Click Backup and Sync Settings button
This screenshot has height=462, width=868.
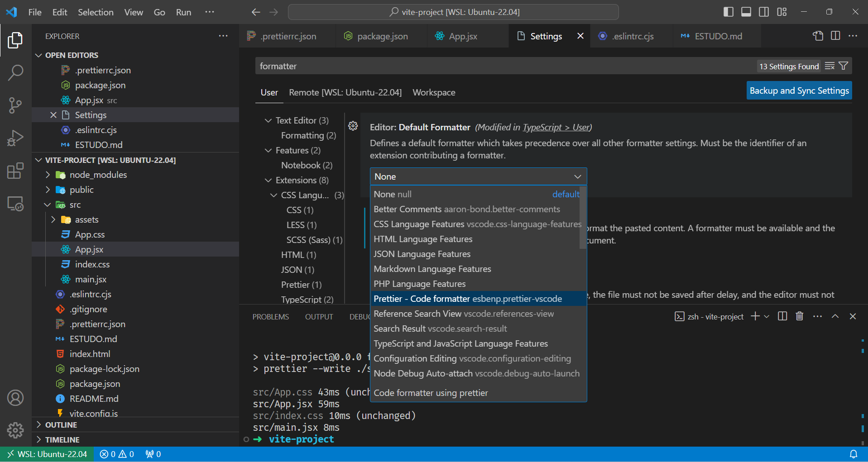point(799,90)
